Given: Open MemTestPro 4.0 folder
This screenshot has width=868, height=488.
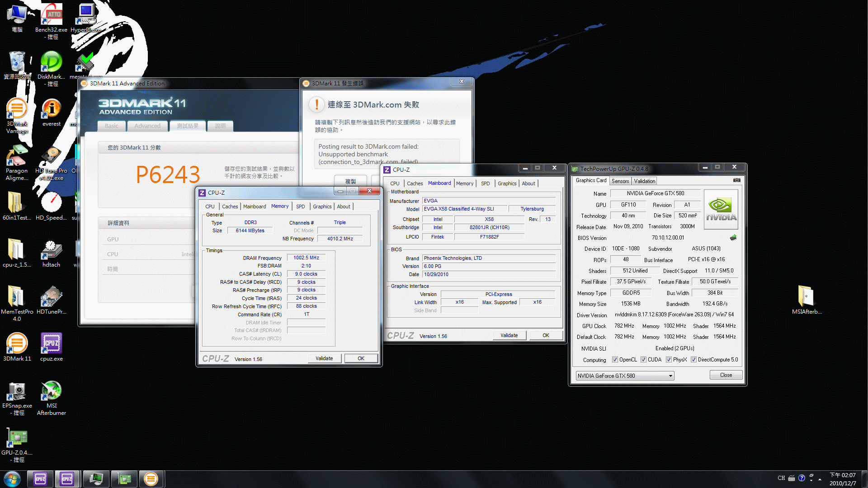Looking at the screenshot, I should coord(17,304).
